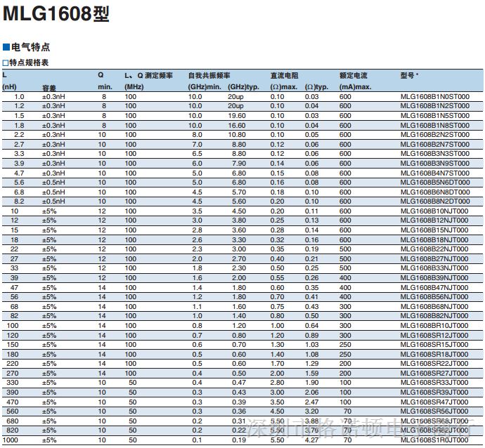Click the MLG1608型 page title

point(56,14)
